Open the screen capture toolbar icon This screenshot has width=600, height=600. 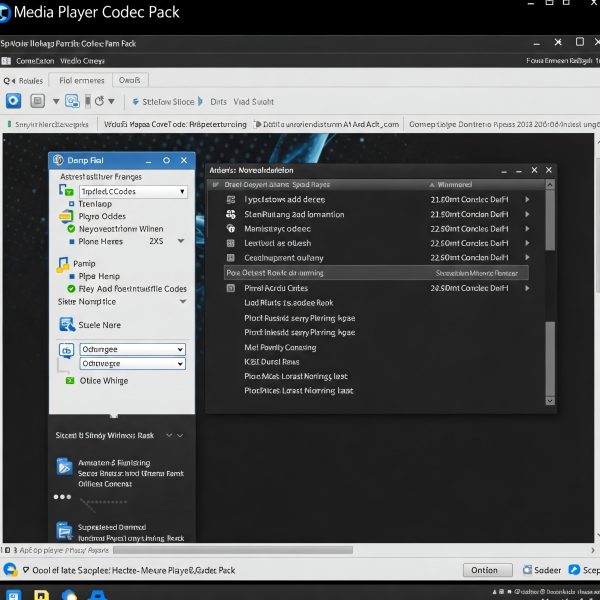click(x=72, y=101)
